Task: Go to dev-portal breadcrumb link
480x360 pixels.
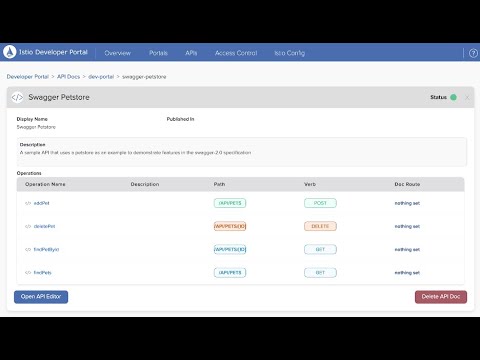Action: (x=101, y=77)
